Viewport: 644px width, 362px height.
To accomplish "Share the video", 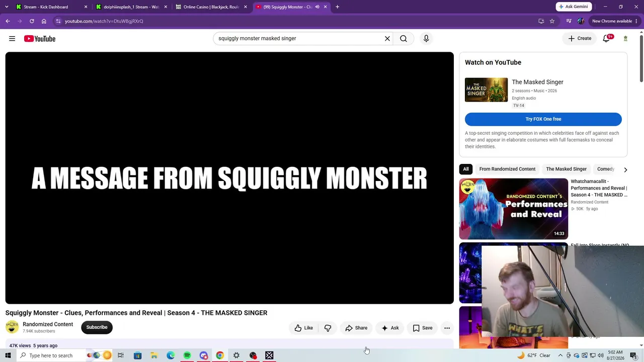I will coord(356,328).
